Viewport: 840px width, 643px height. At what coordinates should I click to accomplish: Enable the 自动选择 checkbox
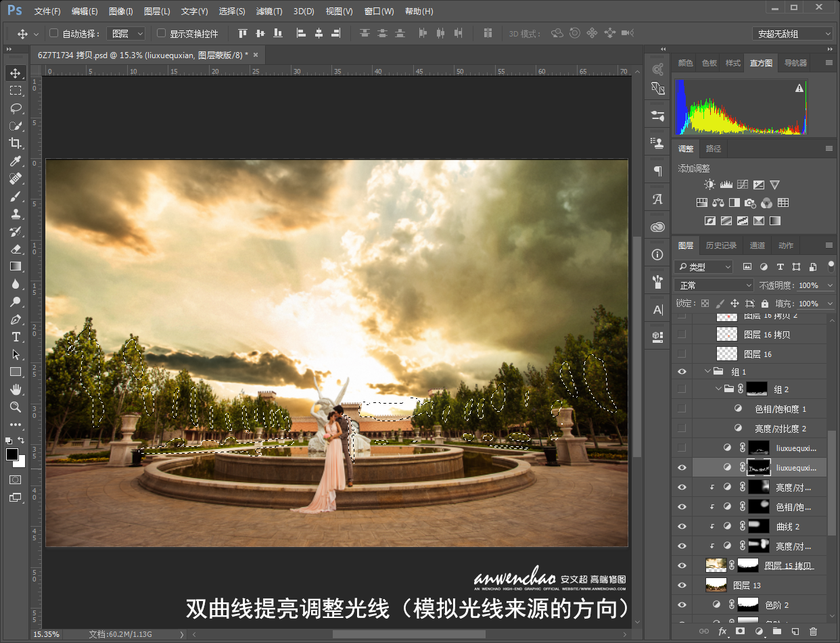[x=54, y=33]
